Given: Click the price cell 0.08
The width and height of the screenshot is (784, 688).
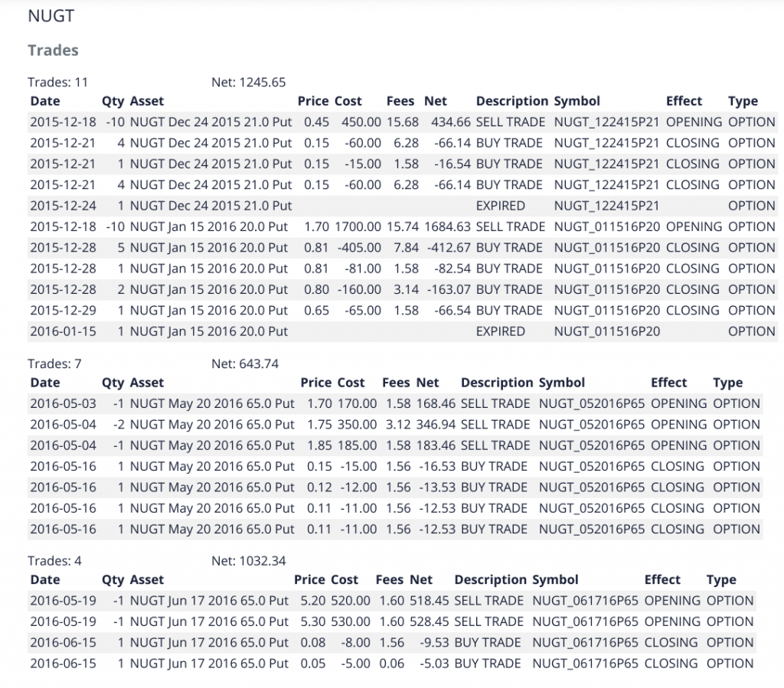Looking at the screenshot, I should [313, 643].
